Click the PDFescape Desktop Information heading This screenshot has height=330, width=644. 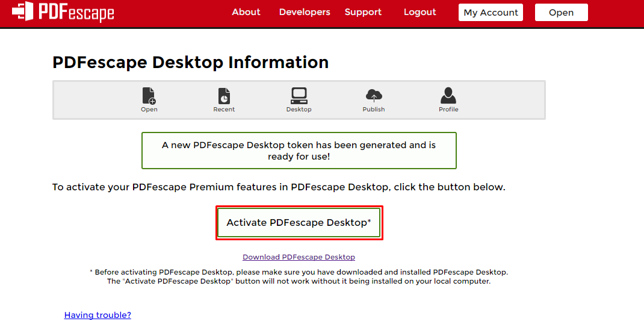coord(191,63)
